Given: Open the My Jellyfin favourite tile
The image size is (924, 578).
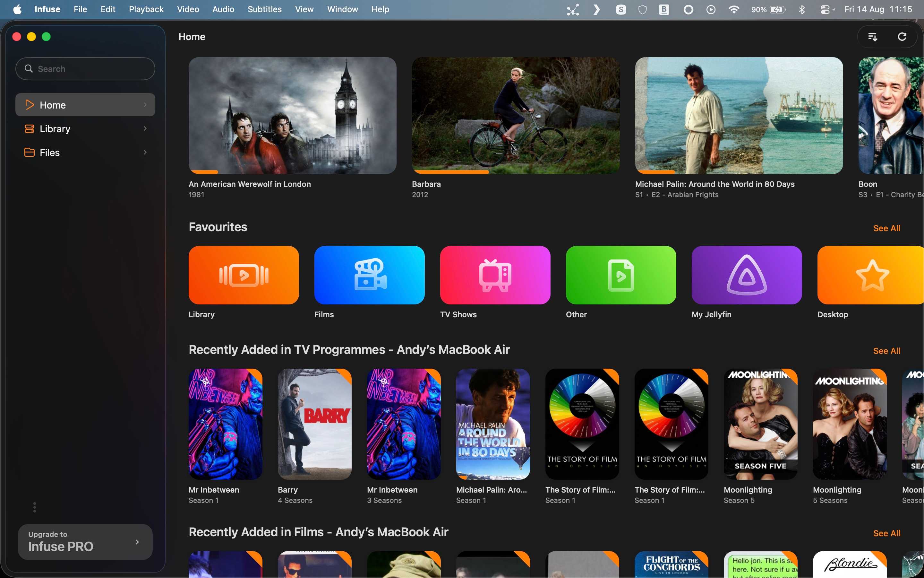Looking at the screenshot, I should click(747, 275).
